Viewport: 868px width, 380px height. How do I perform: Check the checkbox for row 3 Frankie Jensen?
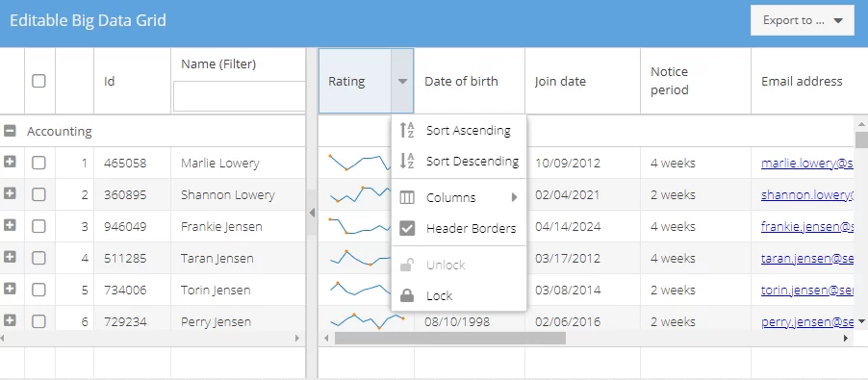pos(38,226)
